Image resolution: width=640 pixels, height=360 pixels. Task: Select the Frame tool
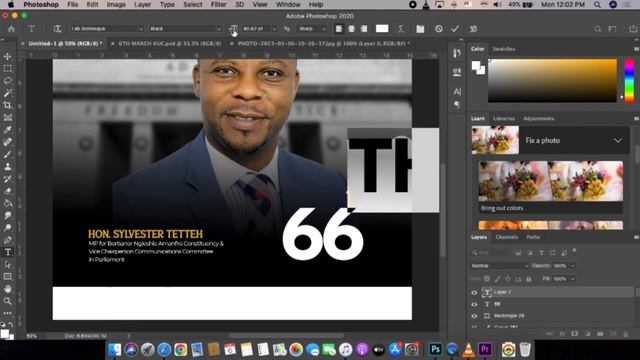pos(7,118)
